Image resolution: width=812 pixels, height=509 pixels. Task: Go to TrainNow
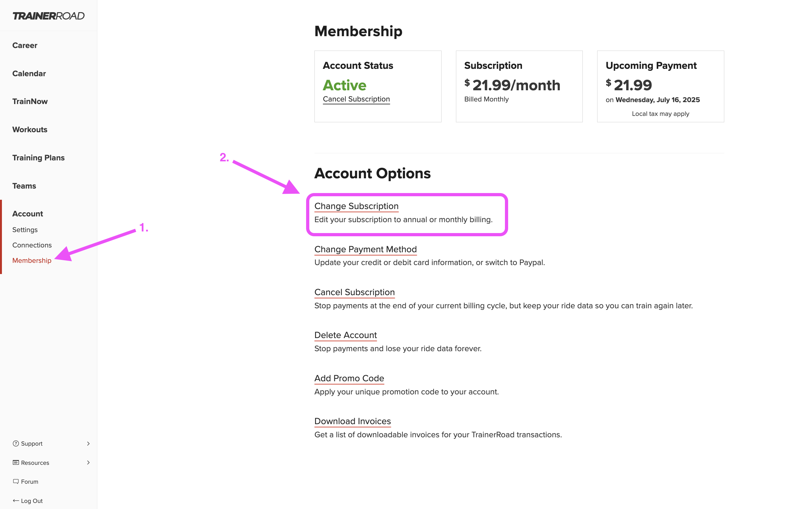click(x=30, y=101)
